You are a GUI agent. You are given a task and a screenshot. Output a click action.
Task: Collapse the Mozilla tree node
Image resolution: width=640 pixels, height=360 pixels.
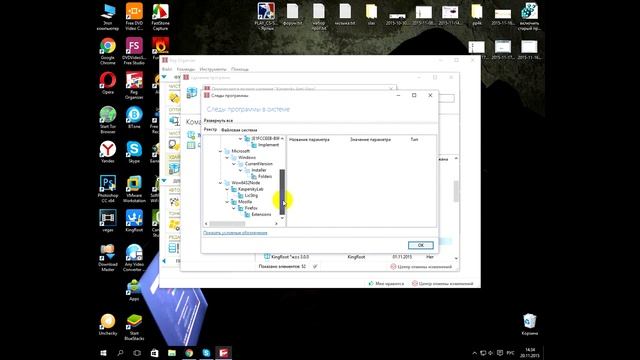(x=227, y=202)
